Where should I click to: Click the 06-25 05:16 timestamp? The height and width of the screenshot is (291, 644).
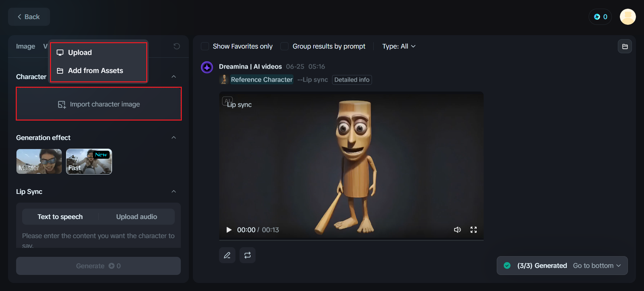point(305,67)
